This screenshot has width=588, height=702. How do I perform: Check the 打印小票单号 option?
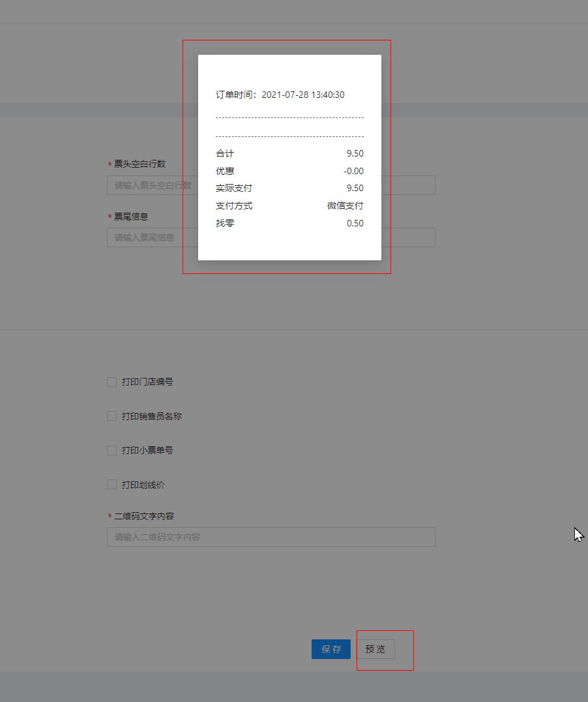click(x=112, y=450)
